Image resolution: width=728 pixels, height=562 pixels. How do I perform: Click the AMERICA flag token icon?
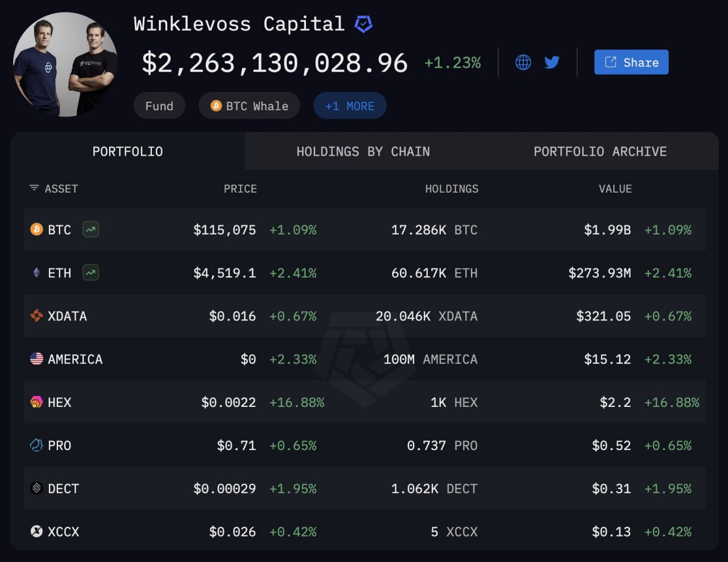pos(36,359)
